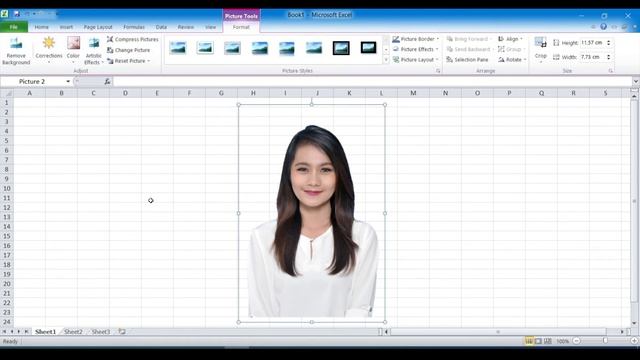Viewport: 640px width, 360px height.
Task: Apply the fifth picture style thumbnail
Action: coord(287,48)
